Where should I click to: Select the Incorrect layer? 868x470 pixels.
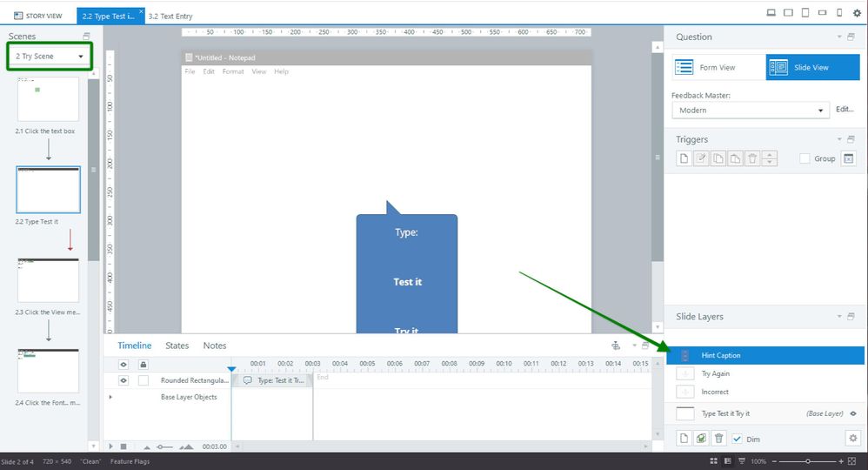(x=765, y=392)
